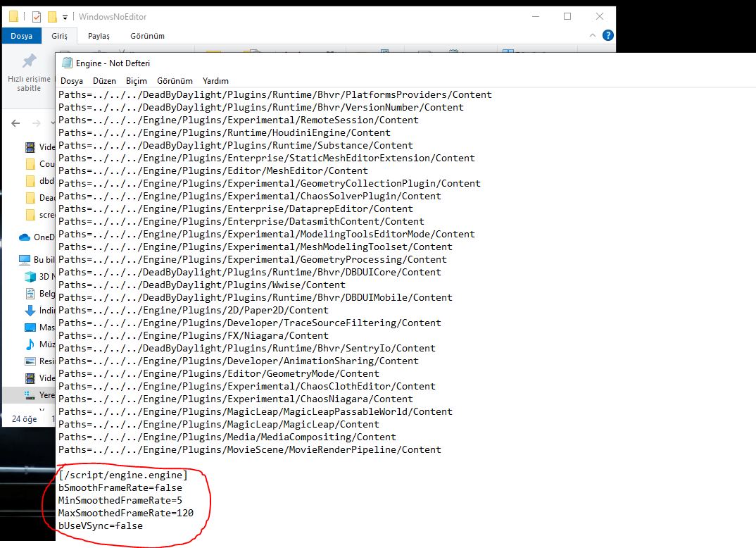Click the Wwise/Content path line
The width and height of the screenshot is (756, 548).
tap(201, 285)
